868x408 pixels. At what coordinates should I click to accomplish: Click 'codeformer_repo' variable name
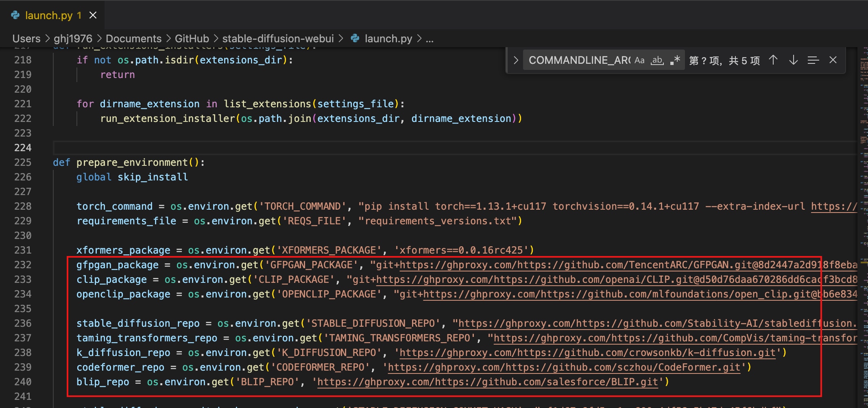pyautogui.click(x=120, y=367)
